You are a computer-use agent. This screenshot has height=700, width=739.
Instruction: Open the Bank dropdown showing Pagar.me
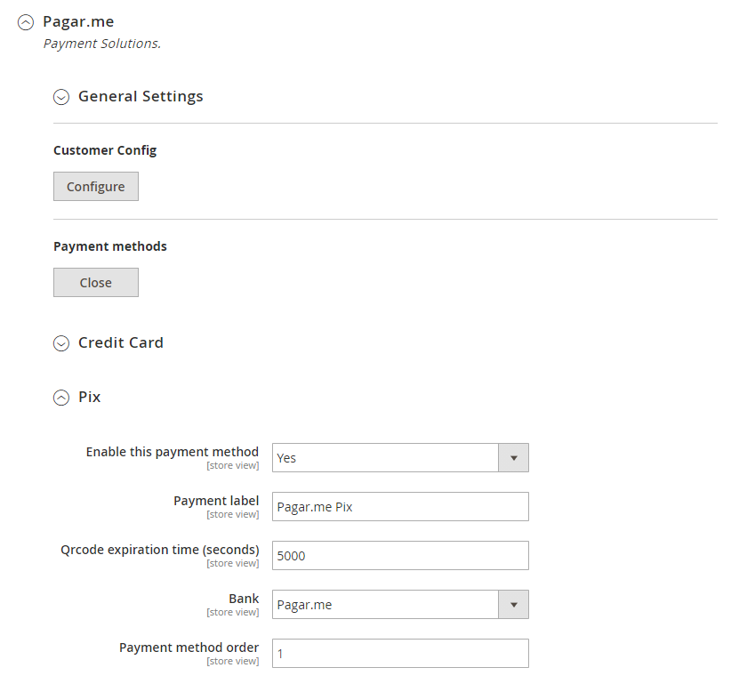[400, 604]
